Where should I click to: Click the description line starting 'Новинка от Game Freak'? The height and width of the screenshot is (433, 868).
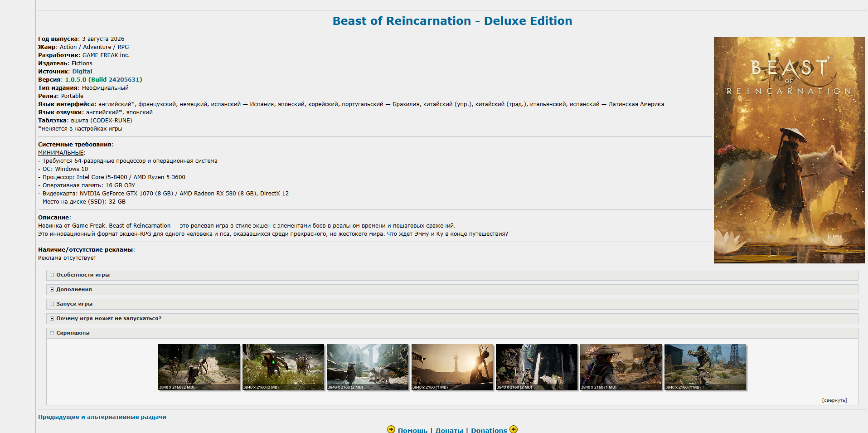(247, 226)
